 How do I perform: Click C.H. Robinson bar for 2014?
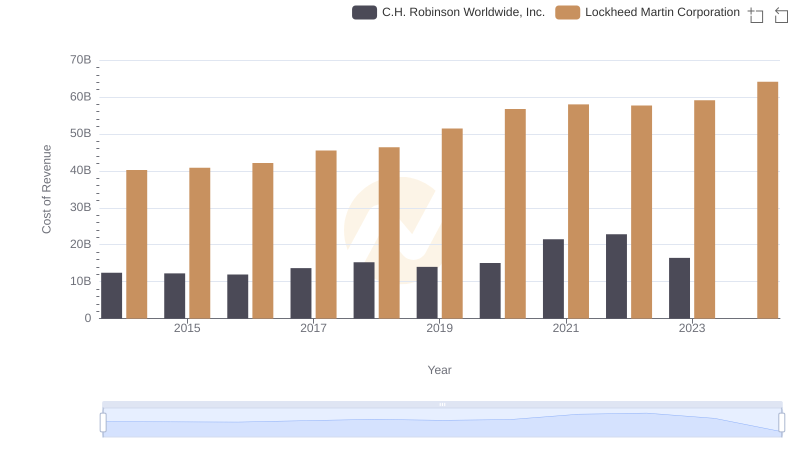[x=111, y=296]
